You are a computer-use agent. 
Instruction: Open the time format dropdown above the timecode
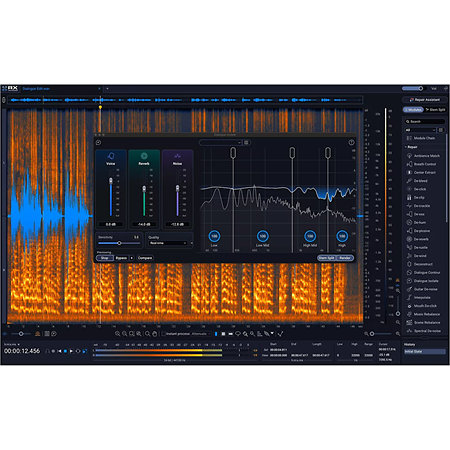tap(11, 344)
